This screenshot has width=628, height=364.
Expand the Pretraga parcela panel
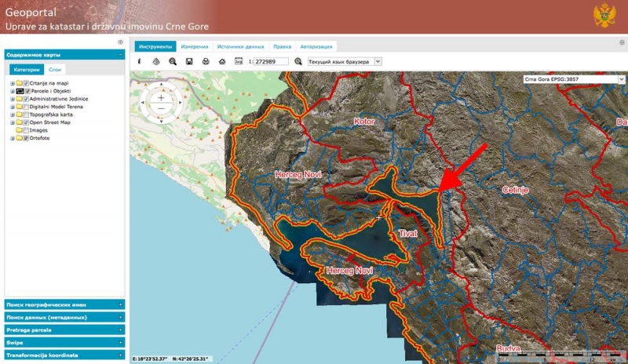64,330
